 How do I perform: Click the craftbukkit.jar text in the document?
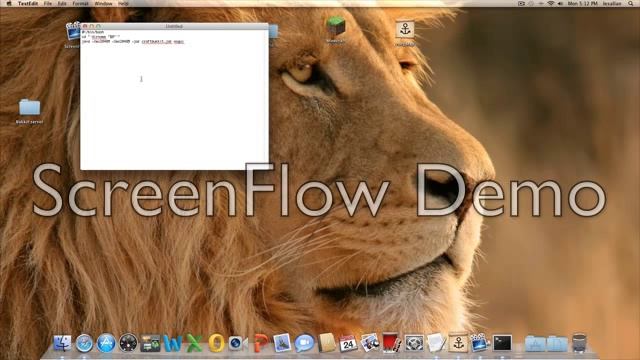pyautogui.click(x=157, y=42)
